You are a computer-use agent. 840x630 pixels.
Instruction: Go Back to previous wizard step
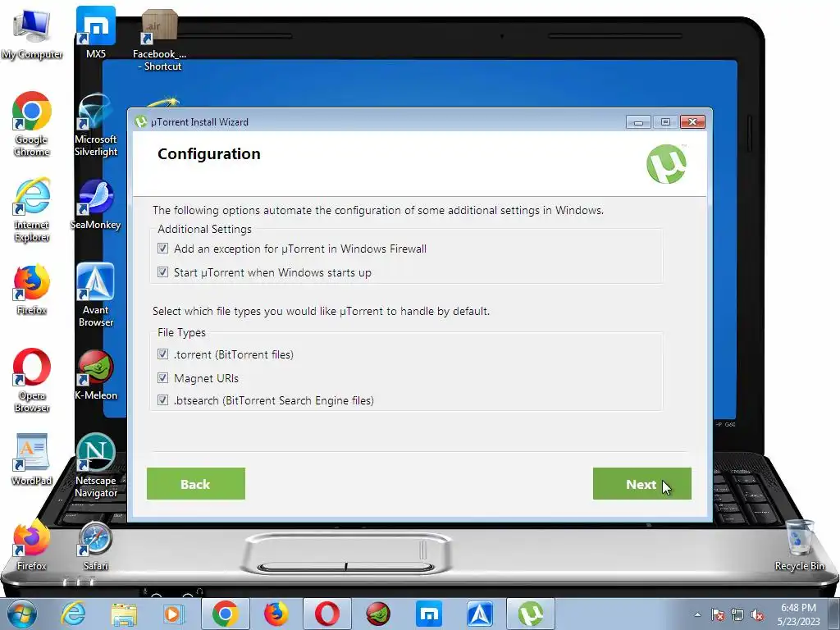tap(195, 484)
